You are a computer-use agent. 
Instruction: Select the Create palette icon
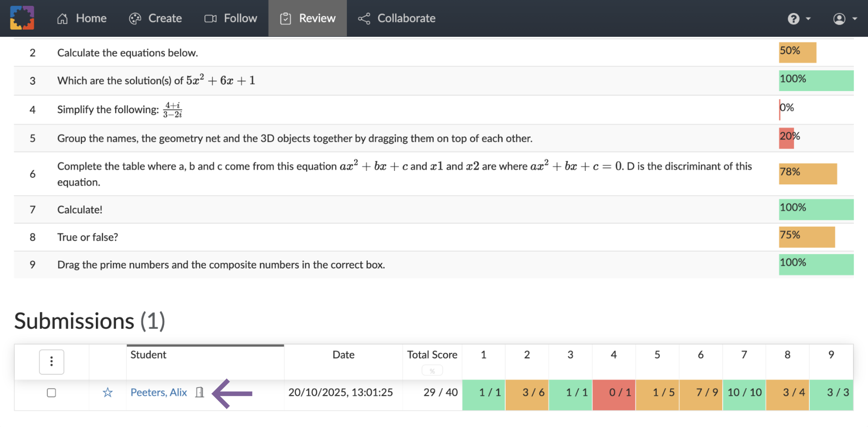tap(134, 18)
